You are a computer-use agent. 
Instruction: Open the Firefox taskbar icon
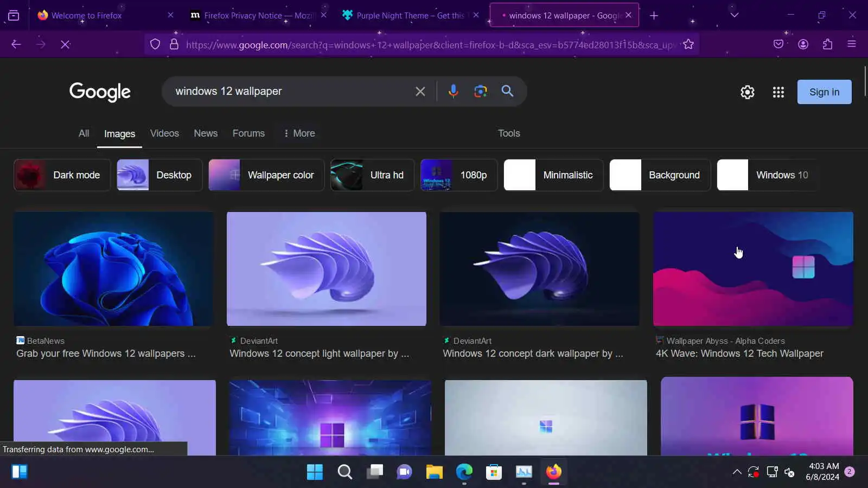tap(553, 472)
